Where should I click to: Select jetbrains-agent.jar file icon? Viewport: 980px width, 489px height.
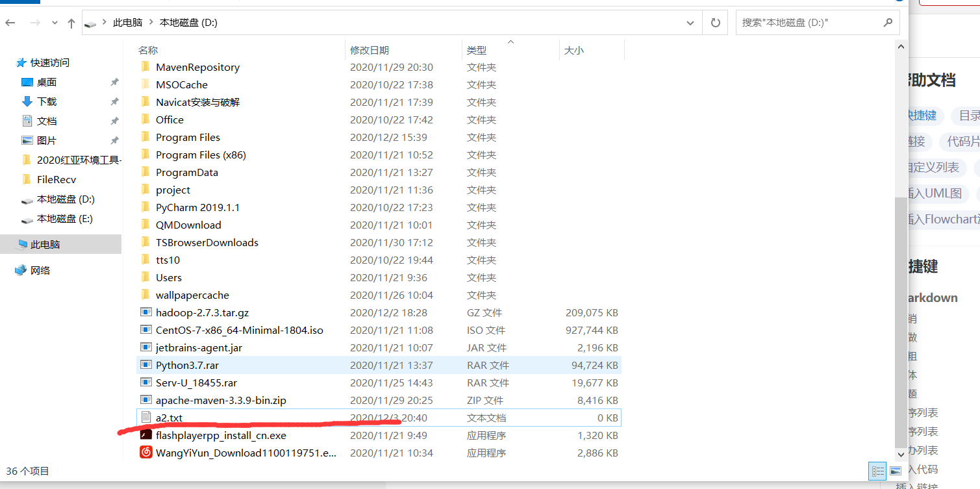(146, 347)
